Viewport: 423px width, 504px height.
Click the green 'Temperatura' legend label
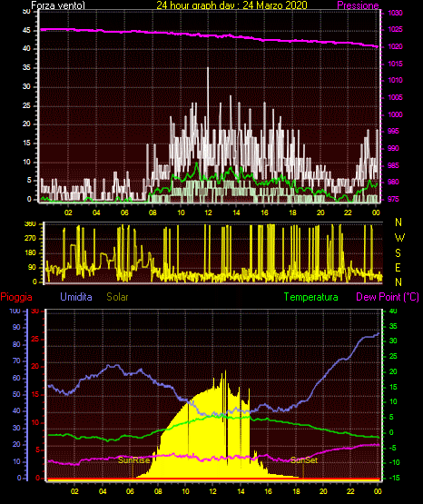(x=311, y=297)
